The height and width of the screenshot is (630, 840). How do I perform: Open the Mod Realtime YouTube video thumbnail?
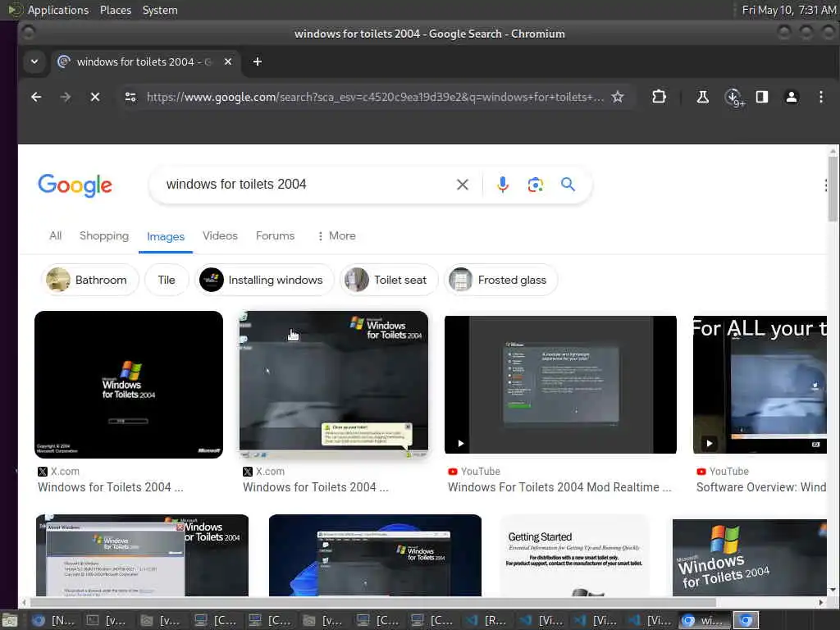(560, 385)
